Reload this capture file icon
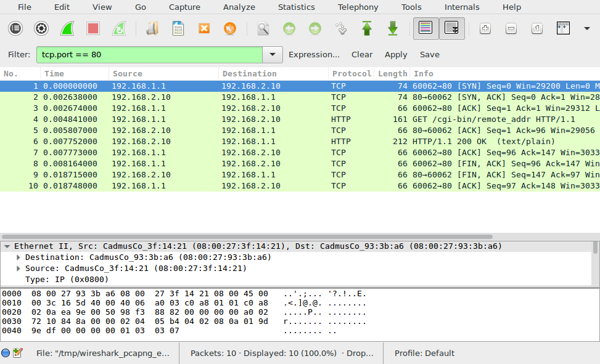 coord(230,28)
